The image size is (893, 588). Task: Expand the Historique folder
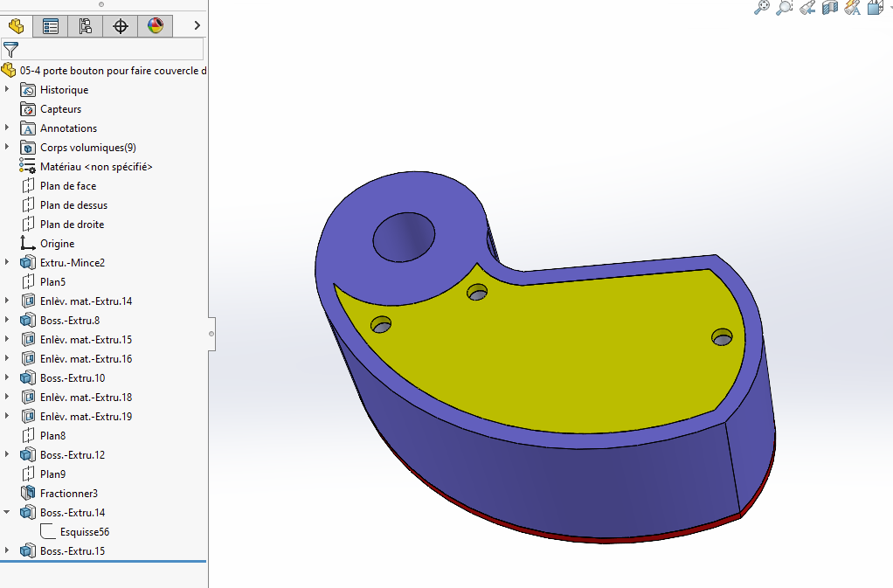[7, 89]
